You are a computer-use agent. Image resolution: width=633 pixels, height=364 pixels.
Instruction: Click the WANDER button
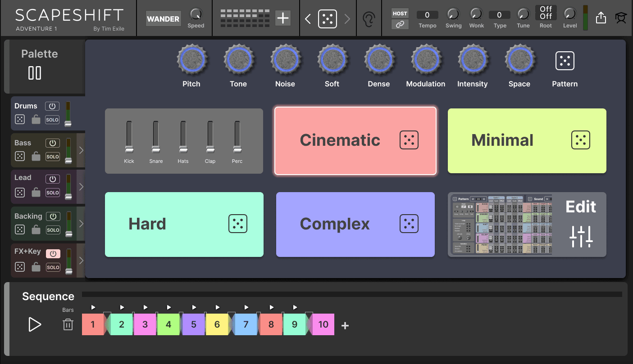click(163, 19)
